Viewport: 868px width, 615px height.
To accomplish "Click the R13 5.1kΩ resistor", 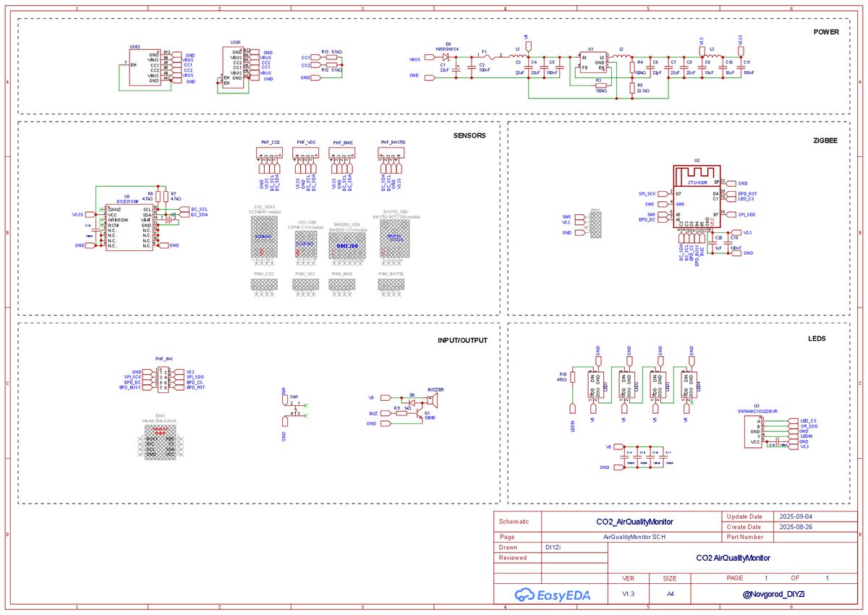I will (331, 57).
